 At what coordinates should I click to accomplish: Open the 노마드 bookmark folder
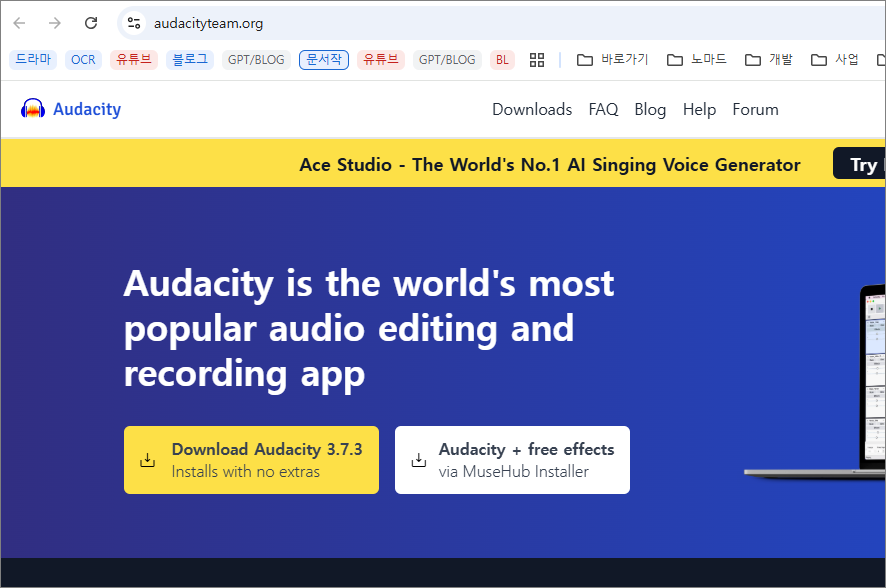coord(696,59)
